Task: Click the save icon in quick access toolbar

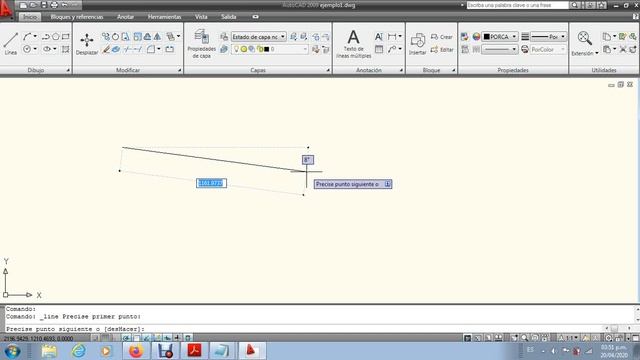Action: [44, 5]
